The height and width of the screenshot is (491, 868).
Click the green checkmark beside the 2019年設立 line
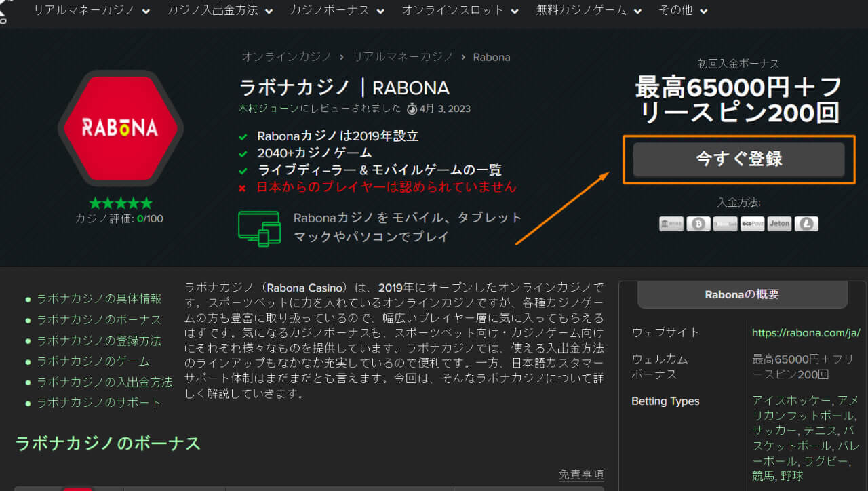(242, 136)
